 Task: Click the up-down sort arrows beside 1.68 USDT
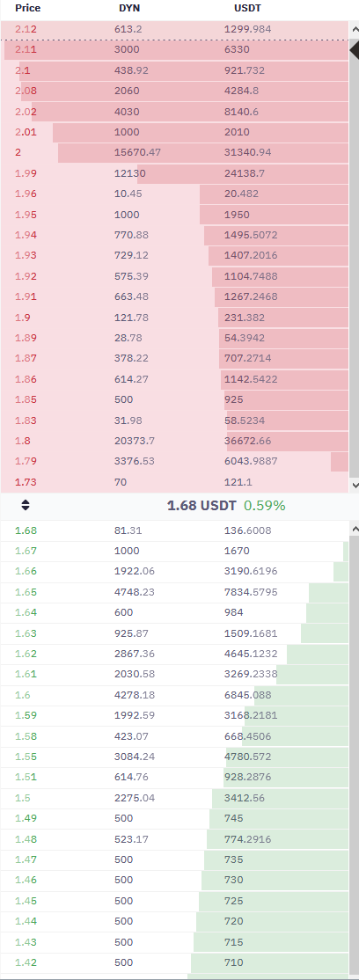tap(25, 506)
